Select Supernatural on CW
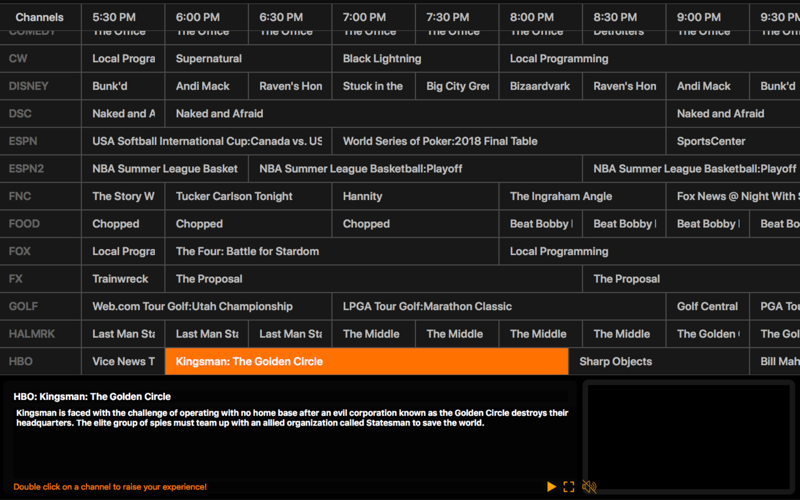 [x=248, y=58]
